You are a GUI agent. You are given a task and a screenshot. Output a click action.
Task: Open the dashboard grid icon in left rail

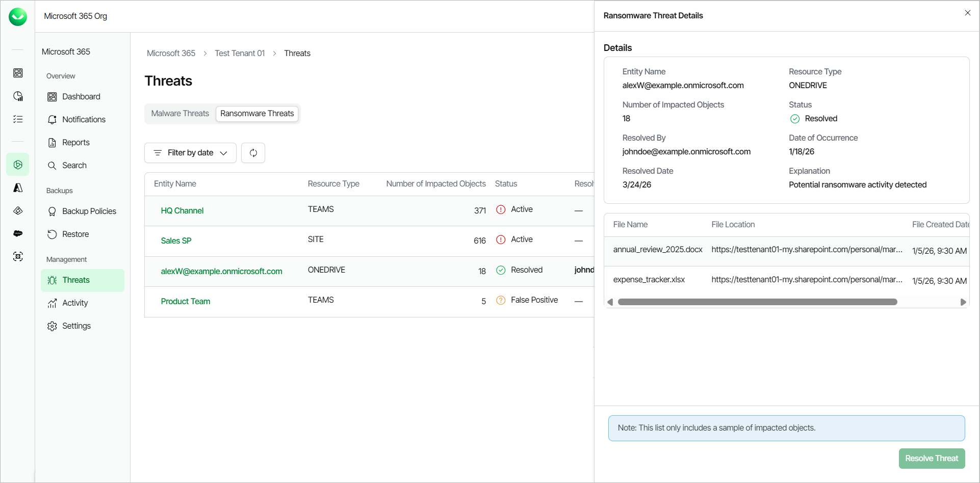point(18,73)
